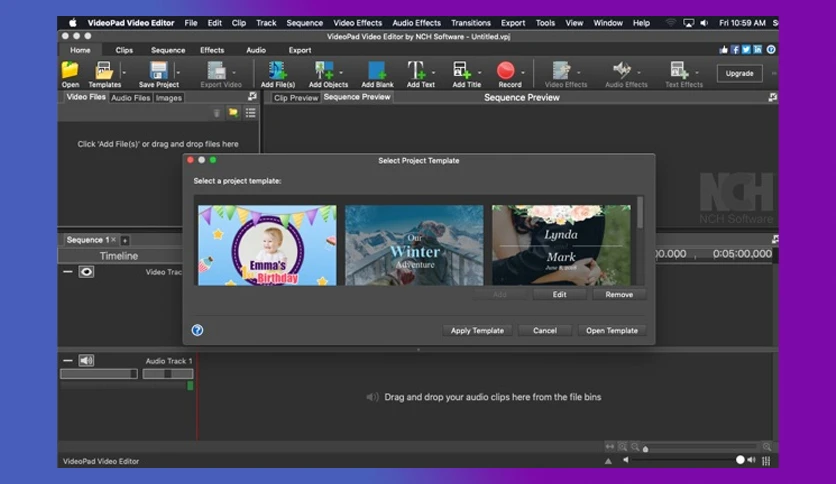Add media using the Add File(s) icon

(278, 70)
